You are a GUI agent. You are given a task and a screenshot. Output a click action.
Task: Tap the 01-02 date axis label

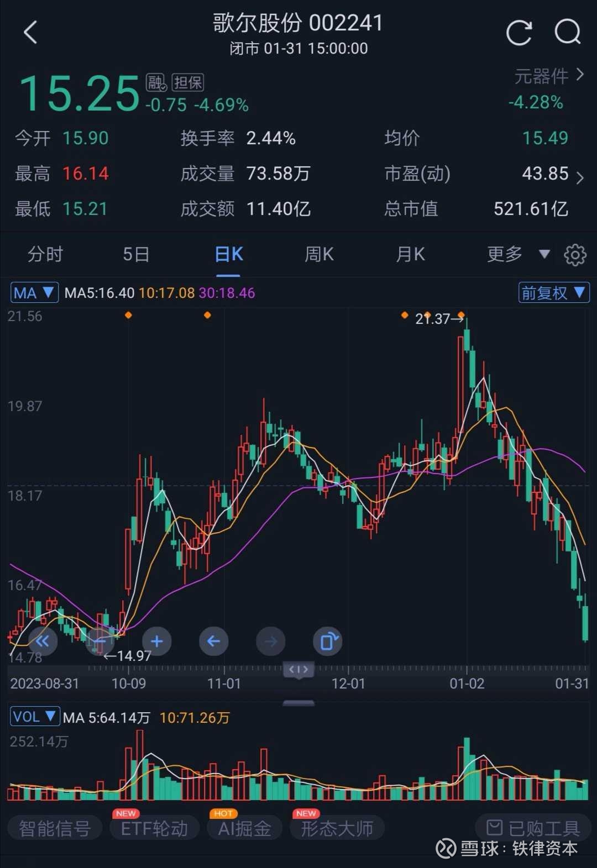tap(467, 683)
